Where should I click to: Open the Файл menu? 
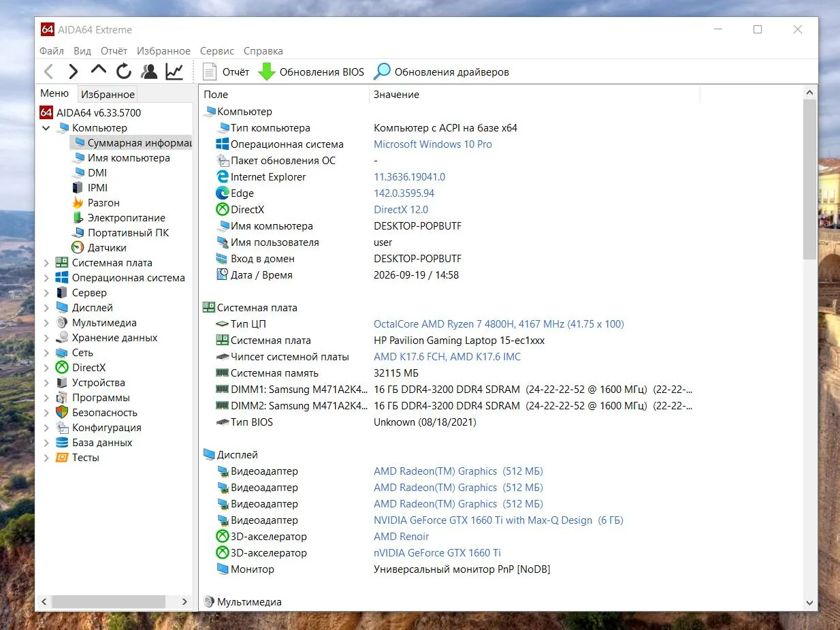[x=52, y=51]
